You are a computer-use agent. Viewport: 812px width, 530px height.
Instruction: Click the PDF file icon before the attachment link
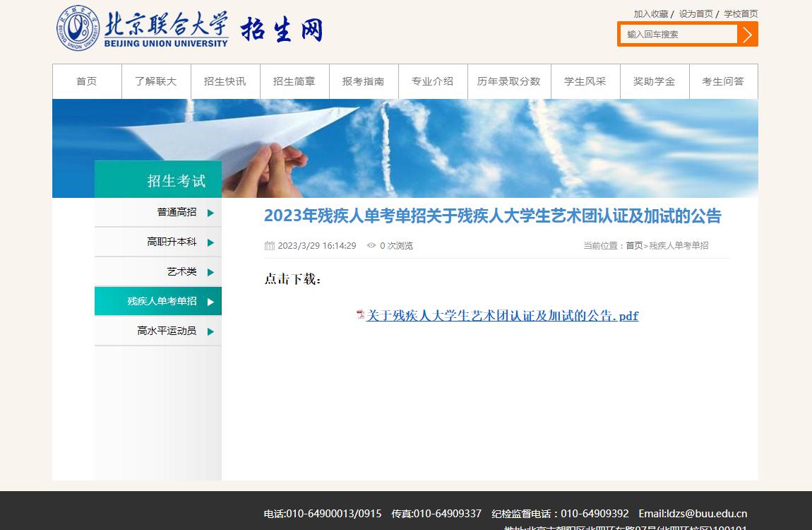click(360, 314)
